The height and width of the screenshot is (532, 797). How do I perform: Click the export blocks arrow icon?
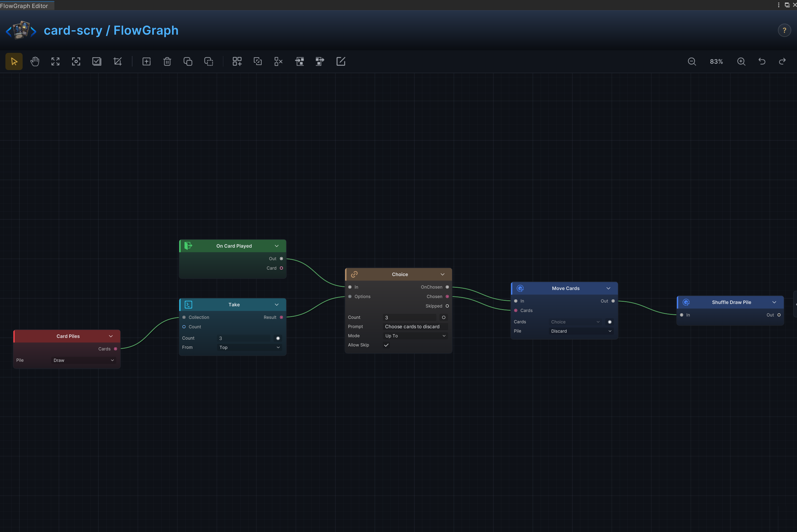coord(320,61)
